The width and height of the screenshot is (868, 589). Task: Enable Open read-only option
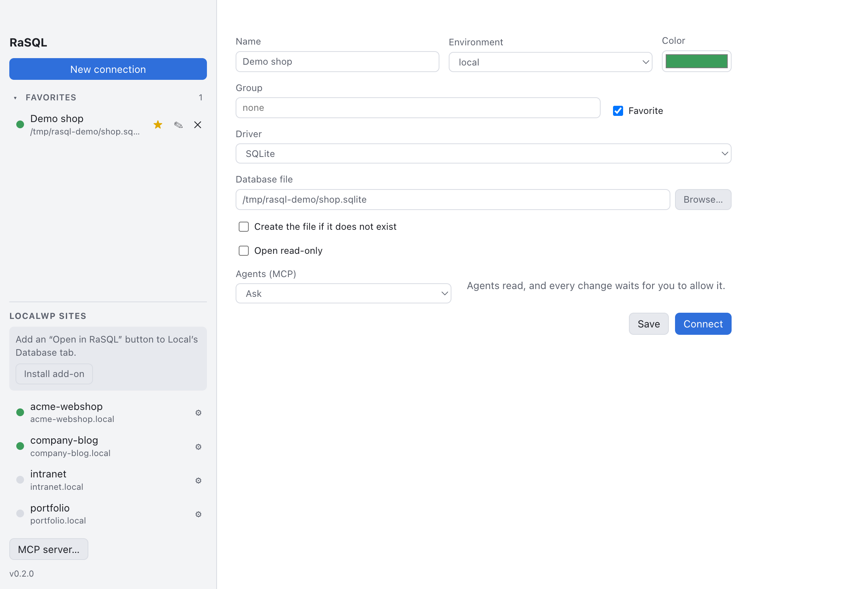coord(244,251)
